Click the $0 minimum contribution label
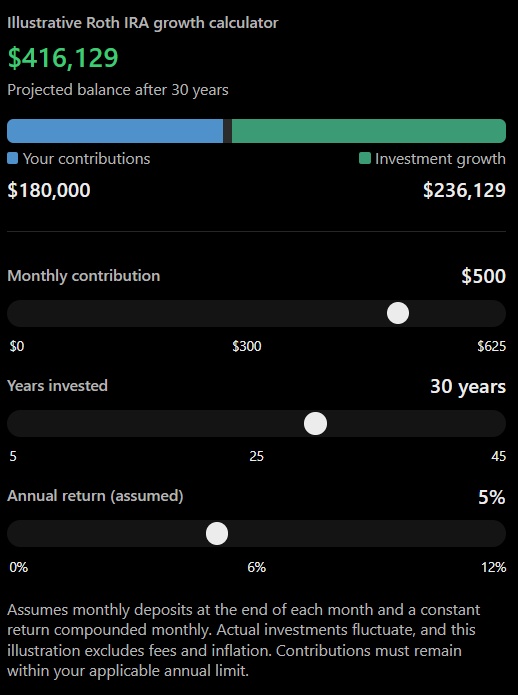This screenshot has height=695, width=518. coord(17,346)
